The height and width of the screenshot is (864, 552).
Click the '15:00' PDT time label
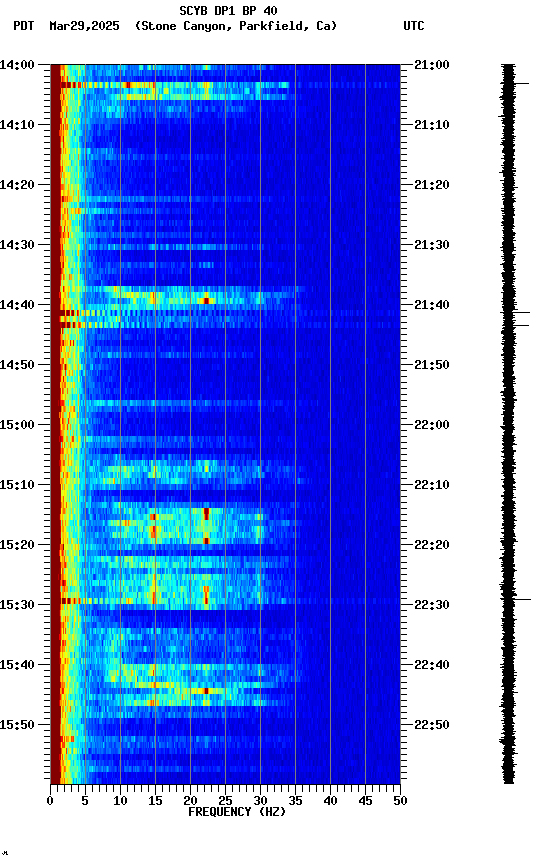click(17, 425)
